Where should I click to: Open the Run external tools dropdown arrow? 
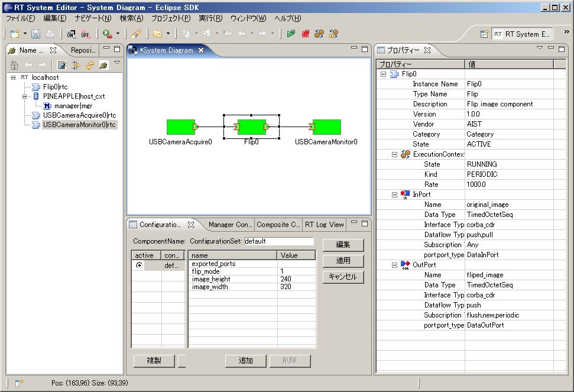[x=118, y=34]
